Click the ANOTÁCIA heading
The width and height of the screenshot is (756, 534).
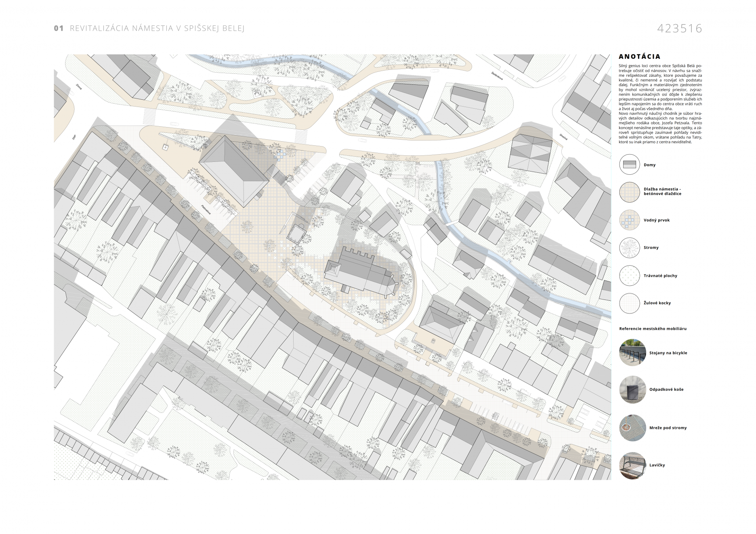click(x=639, y=57)
